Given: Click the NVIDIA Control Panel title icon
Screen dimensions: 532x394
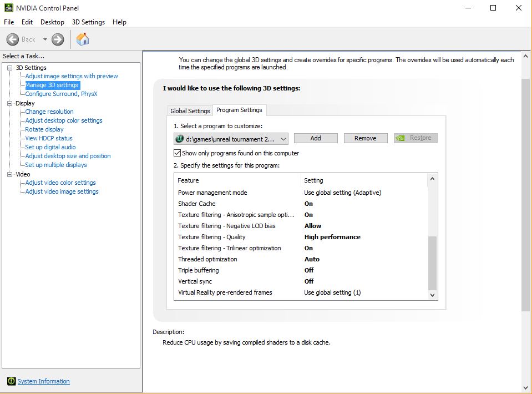Looking at the screenshot, I should click(x=8, y=8).
